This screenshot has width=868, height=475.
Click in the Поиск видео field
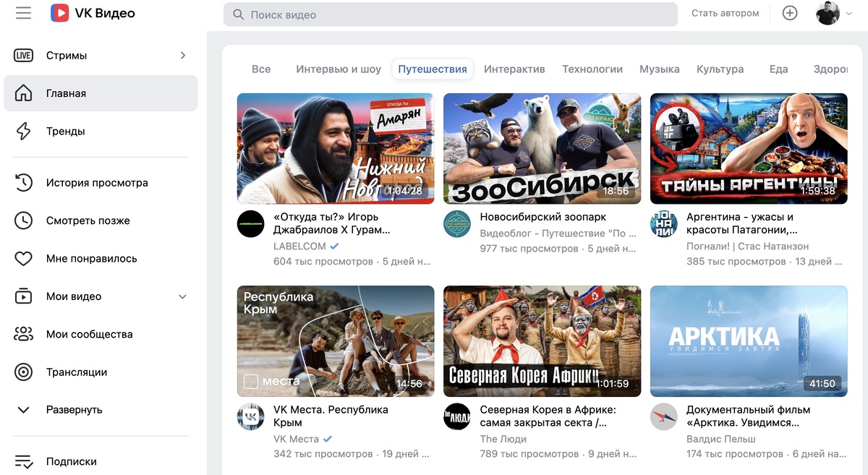450,14
